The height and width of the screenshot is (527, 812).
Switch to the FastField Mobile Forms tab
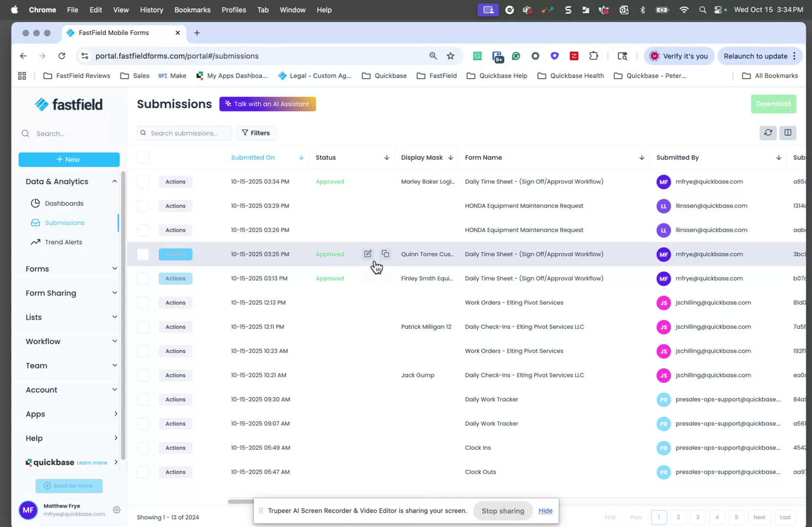(x=113, y=33)
